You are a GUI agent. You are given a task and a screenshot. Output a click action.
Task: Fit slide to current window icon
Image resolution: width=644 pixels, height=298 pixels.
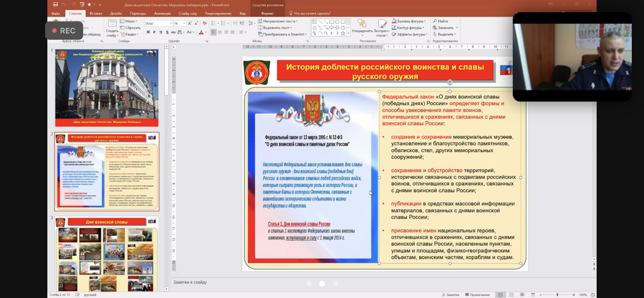[593, 295]
